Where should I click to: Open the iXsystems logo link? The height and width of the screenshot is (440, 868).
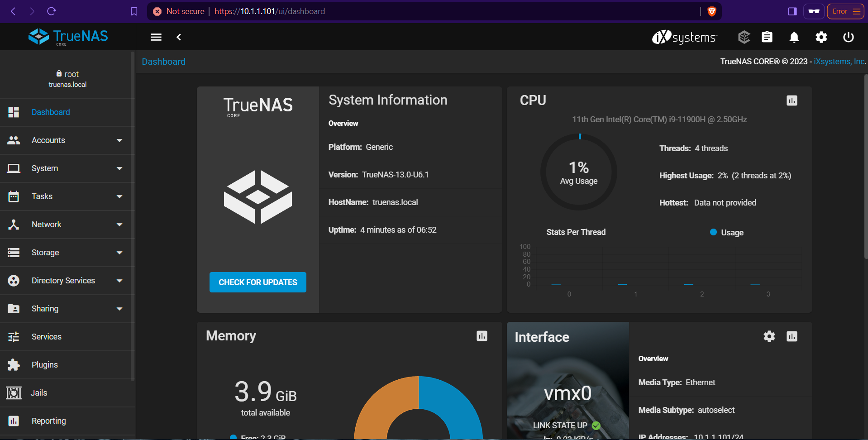point(684,37)
